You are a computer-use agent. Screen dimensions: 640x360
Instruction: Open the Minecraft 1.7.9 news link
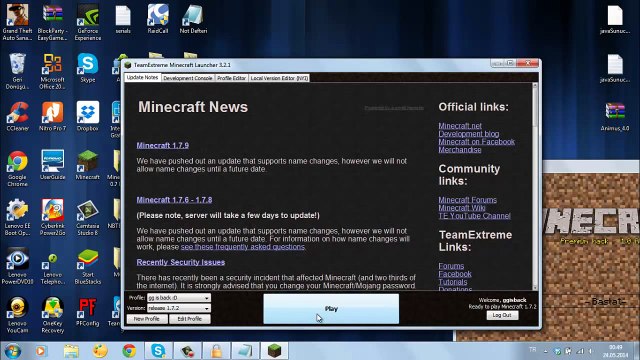point(162,145)
